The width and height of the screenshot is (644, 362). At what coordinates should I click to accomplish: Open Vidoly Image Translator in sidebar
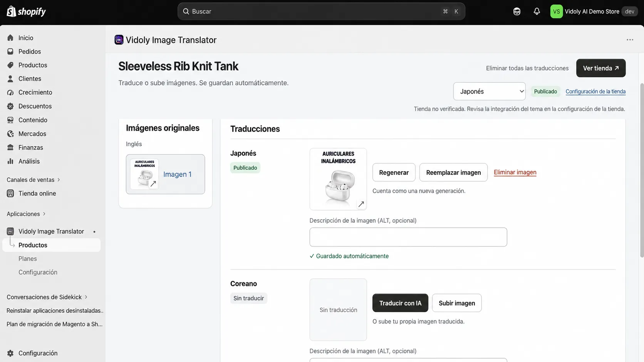tap(51, 231)
